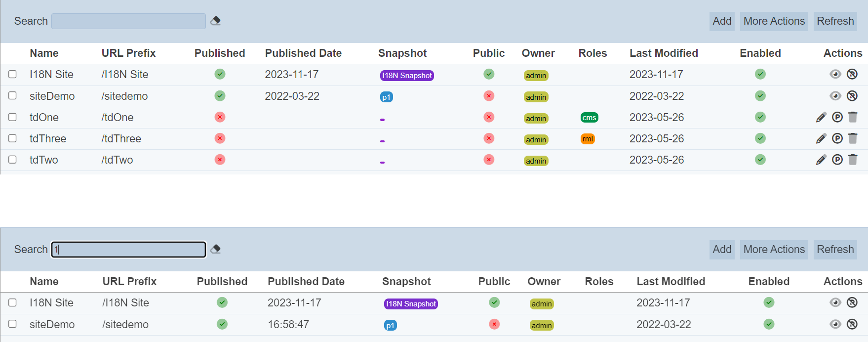Open More Actions above the tdOne table
Viewport: 868px width, 342px height.
774,21
